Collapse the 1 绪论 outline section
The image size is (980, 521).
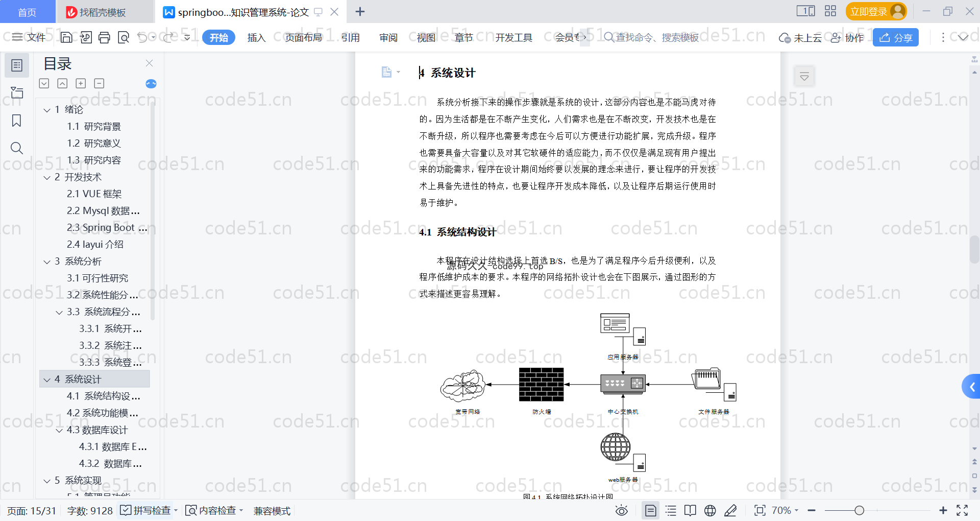click(47, 110)
